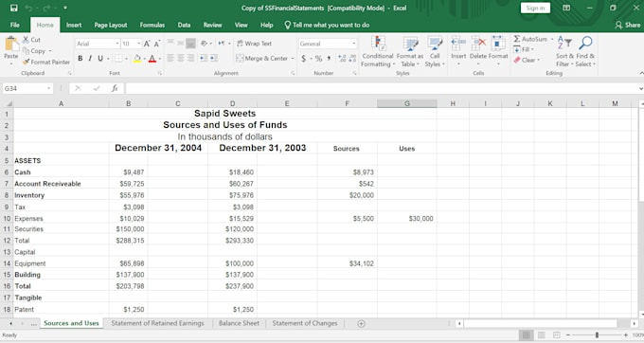The width and height of the screenshot is (644, 343).
Task: Switch to the Insert ribbon tab
Action: coord(74,25)
